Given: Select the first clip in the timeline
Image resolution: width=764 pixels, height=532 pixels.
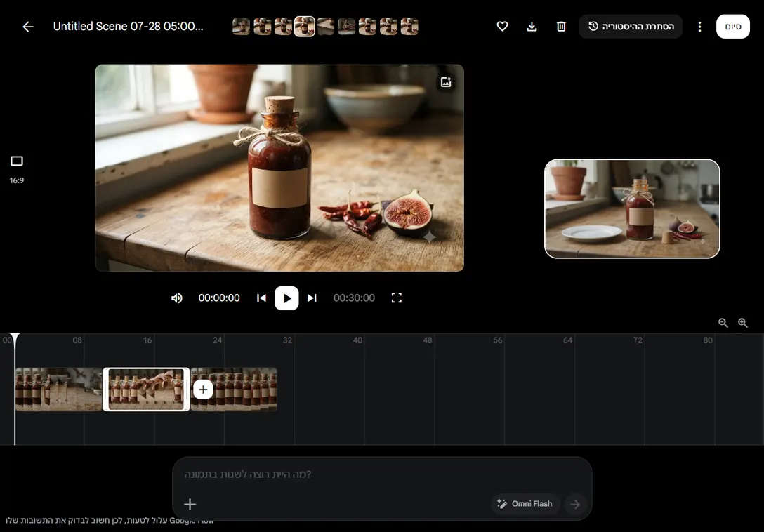Looking at the screenshot, I should click(58, 390).
